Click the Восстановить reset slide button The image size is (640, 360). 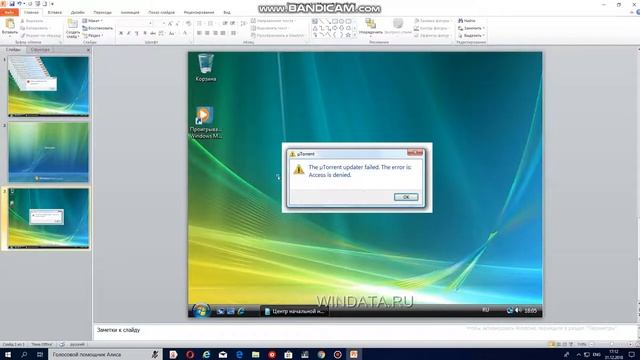click(98, 28)
